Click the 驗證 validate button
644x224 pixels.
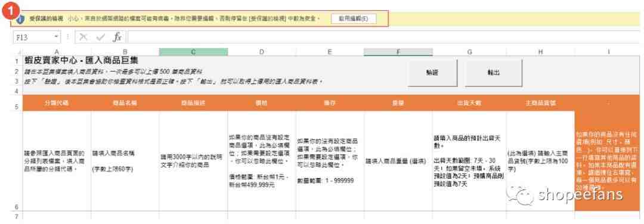(432, 73)
